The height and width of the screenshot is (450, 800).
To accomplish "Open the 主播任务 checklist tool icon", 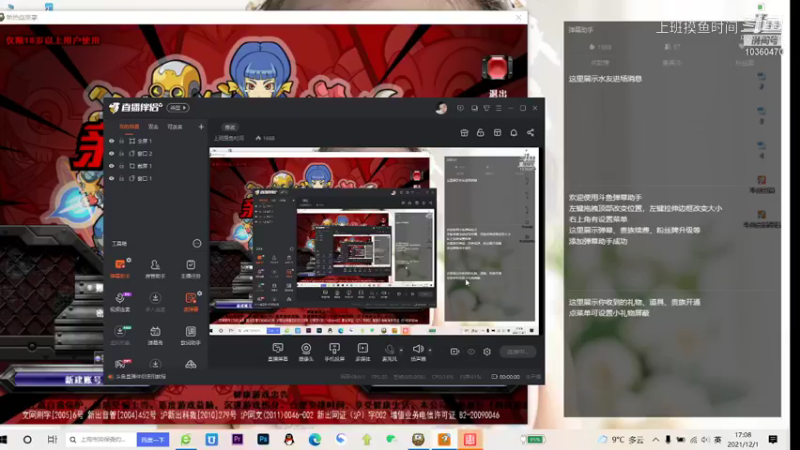I will (190, 268).
